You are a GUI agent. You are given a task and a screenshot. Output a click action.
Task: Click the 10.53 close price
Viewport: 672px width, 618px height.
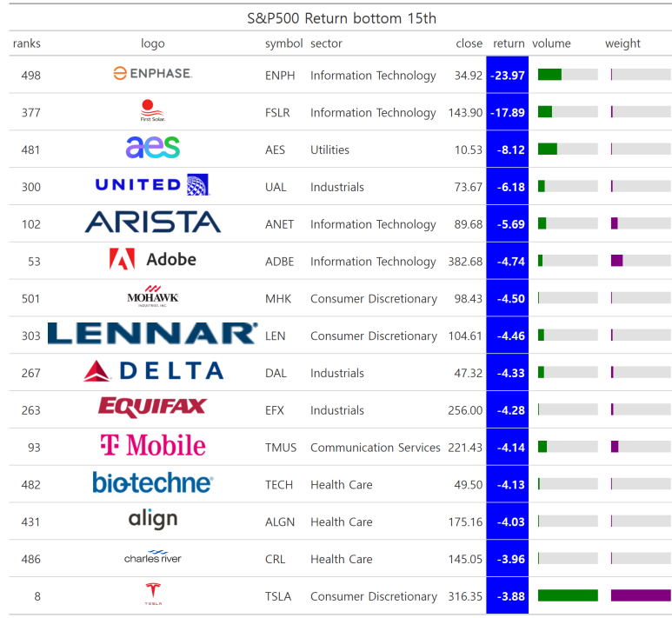[x=469, y=150]
